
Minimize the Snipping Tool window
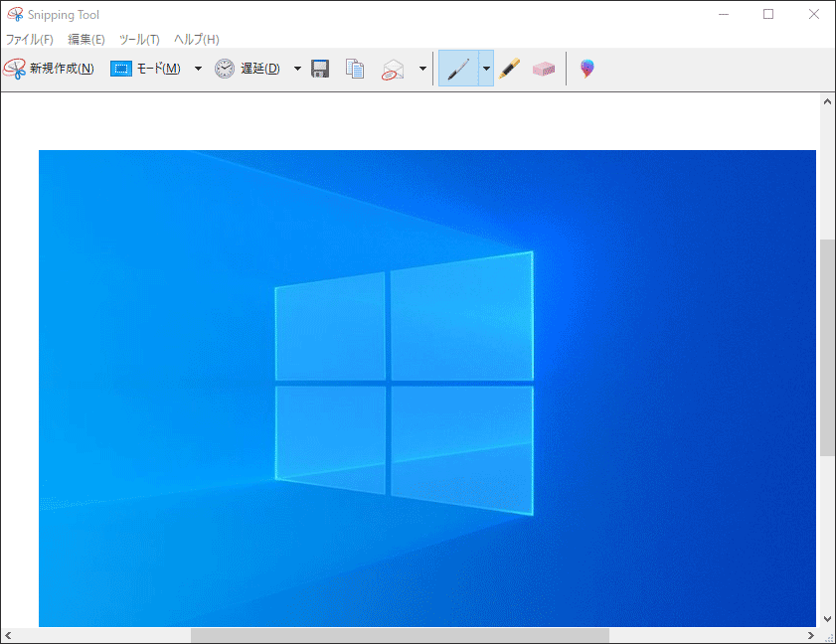pos(724,14)
